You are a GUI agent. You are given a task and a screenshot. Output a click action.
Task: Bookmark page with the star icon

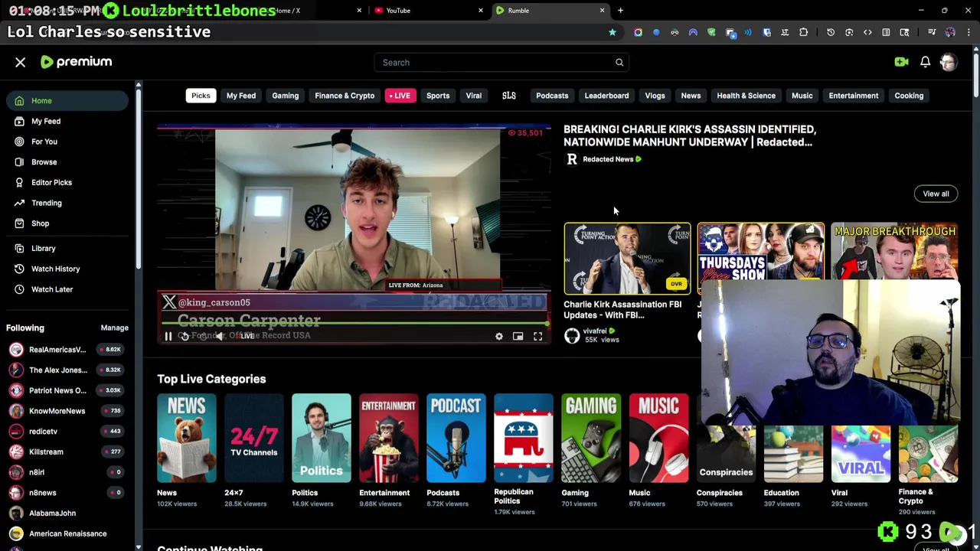(612, 32)
